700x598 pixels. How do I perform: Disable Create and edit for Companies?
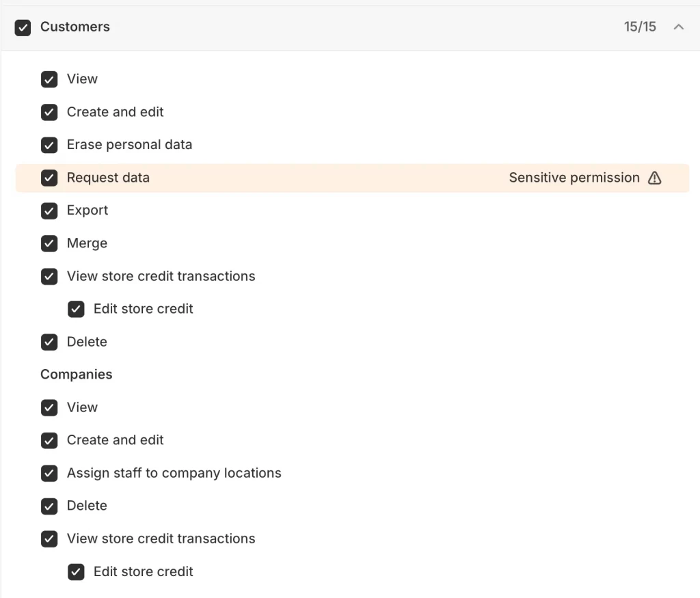49,440
